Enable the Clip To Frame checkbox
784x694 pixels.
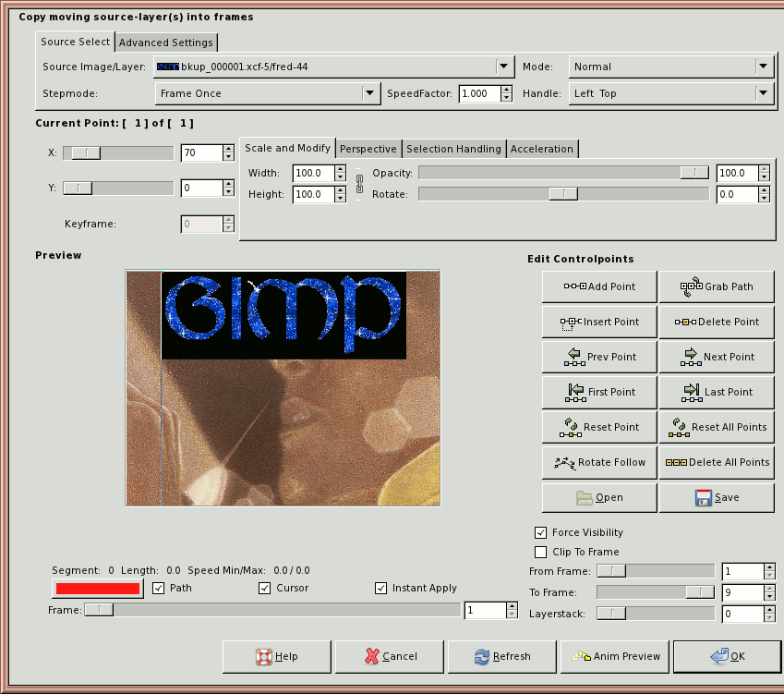point(540,552)
